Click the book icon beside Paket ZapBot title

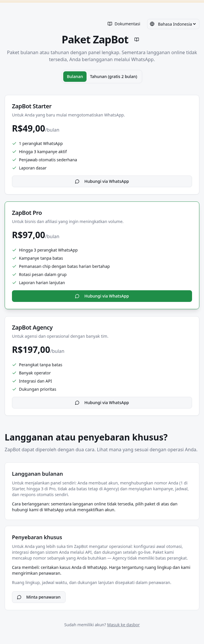point(137,40)
